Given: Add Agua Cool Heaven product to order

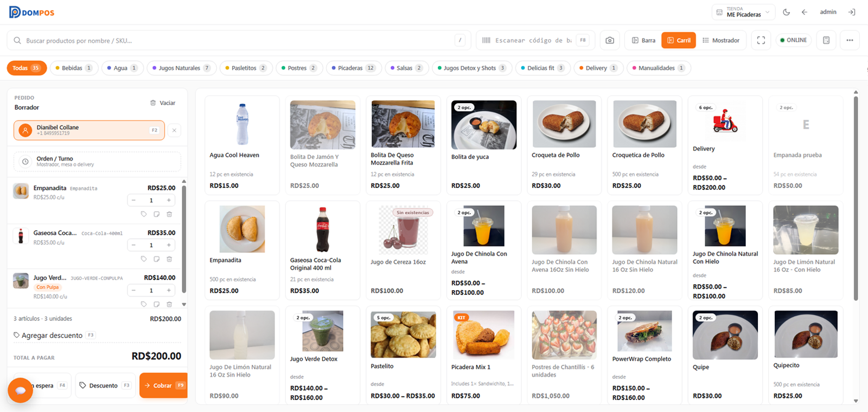Looking at the screenshot, I should point(242,145).
